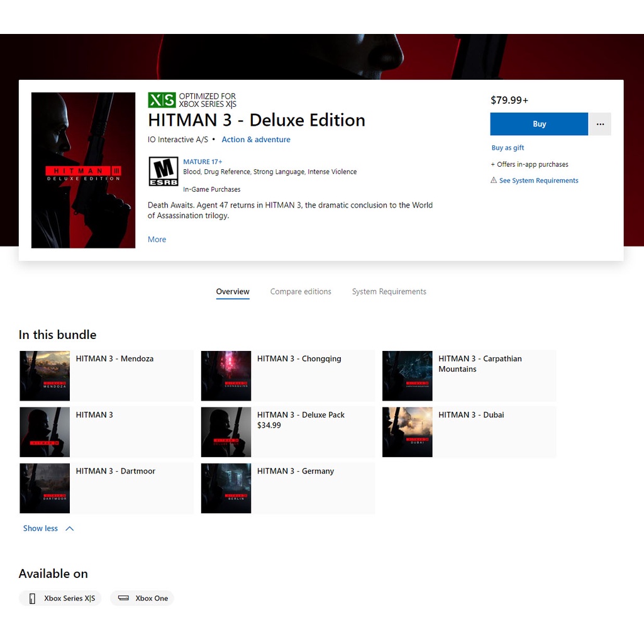Open the HITMAN 3 - Dubai thumbnail
The width and height of the screenshot is (644, 644).
pos(408,432)
